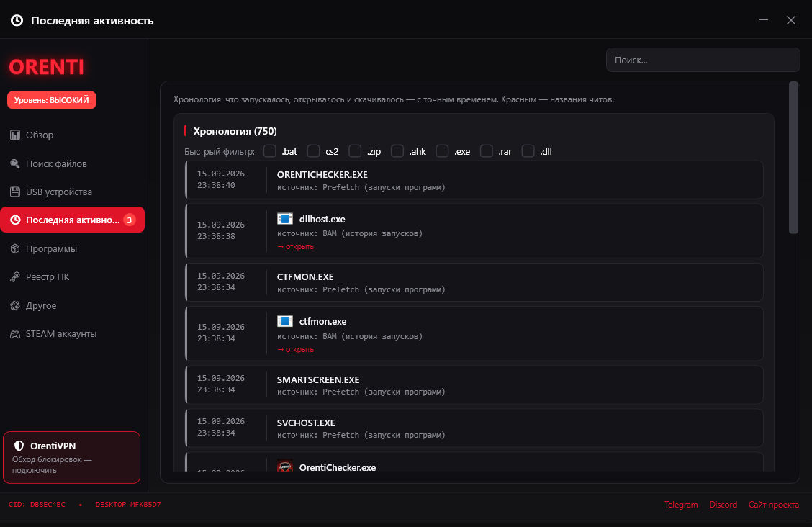The width and height of the screenshot is (812, 527).
Task: Open USB устройства section
Action: click(73, 192)
